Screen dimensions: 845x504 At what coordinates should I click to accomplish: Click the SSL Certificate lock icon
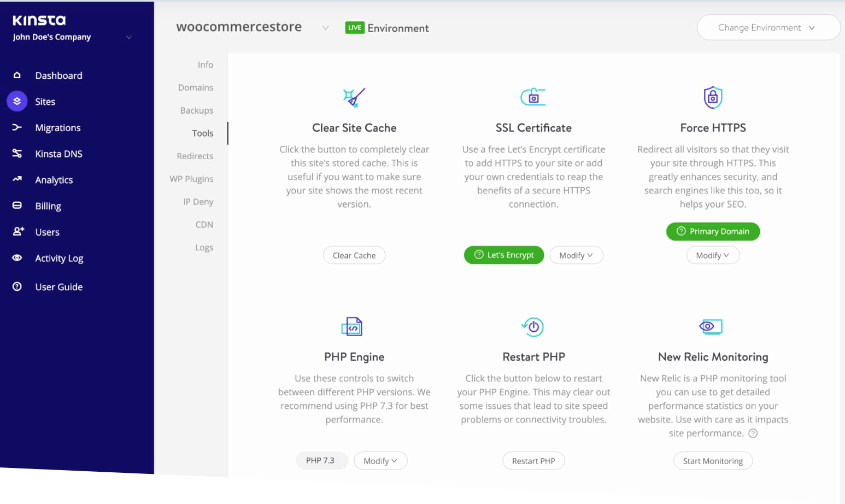[533, 97]
